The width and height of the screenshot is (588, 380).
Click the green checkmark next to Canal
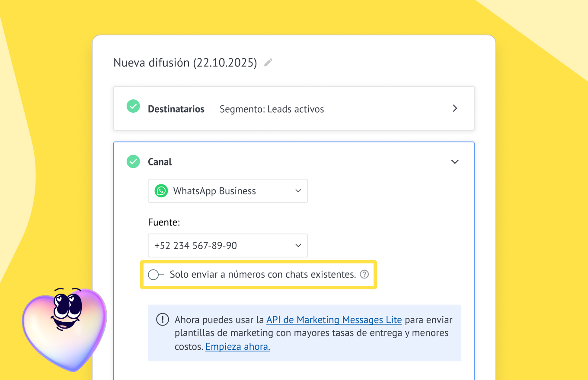pos(133,161)
